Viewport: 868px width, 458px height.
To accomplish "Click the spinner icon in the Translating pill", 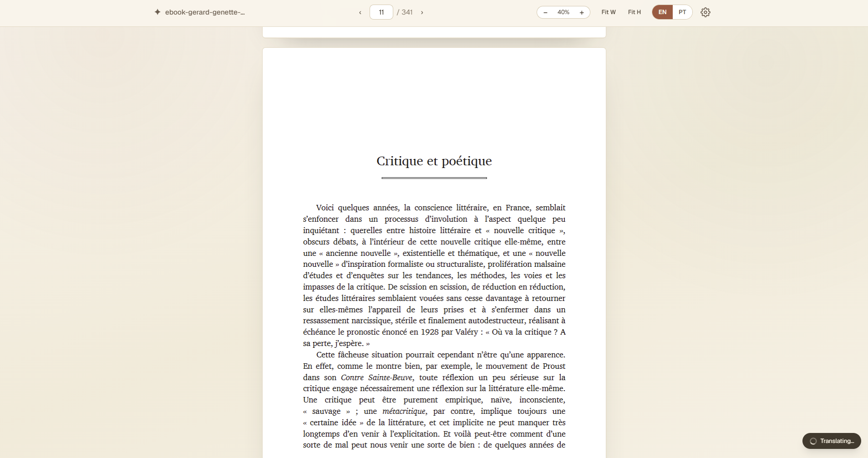I will 813,441.
